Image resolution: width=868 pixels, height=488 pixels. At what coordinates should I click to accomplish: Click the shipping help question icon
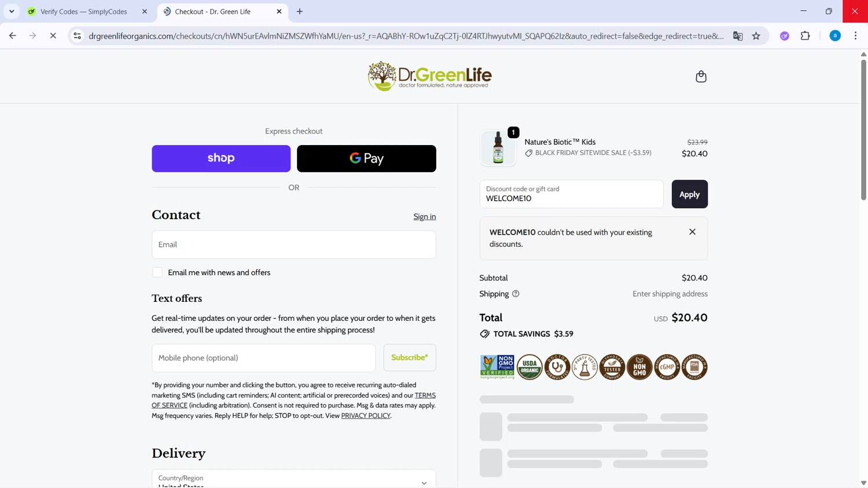516,294
